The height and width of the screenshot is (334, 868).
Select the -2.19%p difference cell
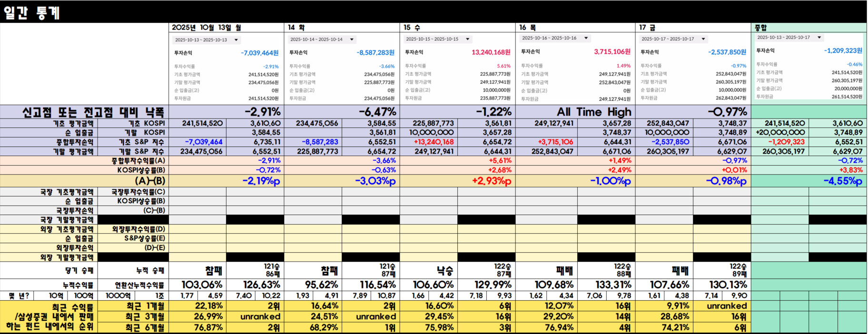point(227,181)
